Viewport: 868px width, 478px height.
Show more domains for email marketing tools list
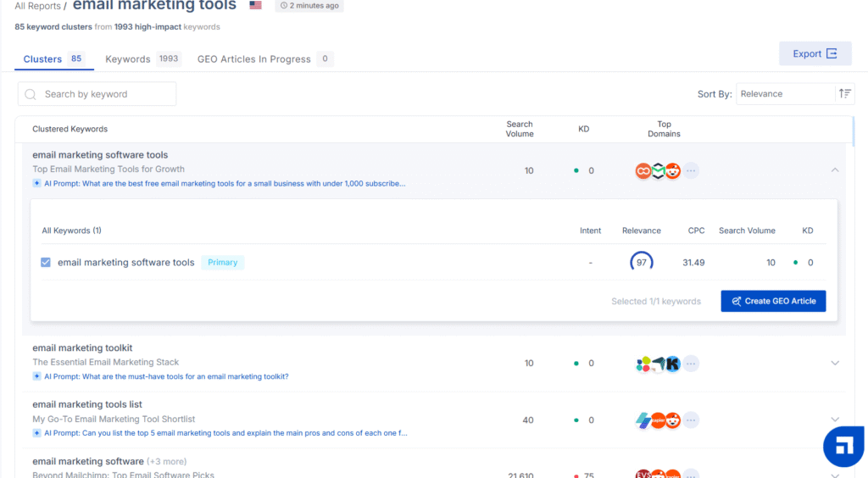[x=691, y=420]
